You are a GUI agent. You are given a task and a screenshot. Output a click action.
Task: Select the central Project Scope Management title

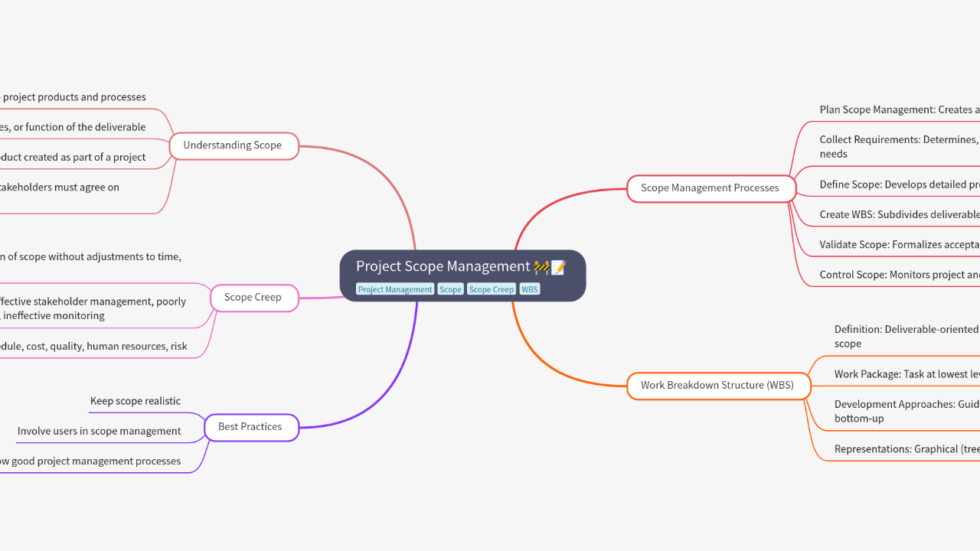click(x=443, y=266)
